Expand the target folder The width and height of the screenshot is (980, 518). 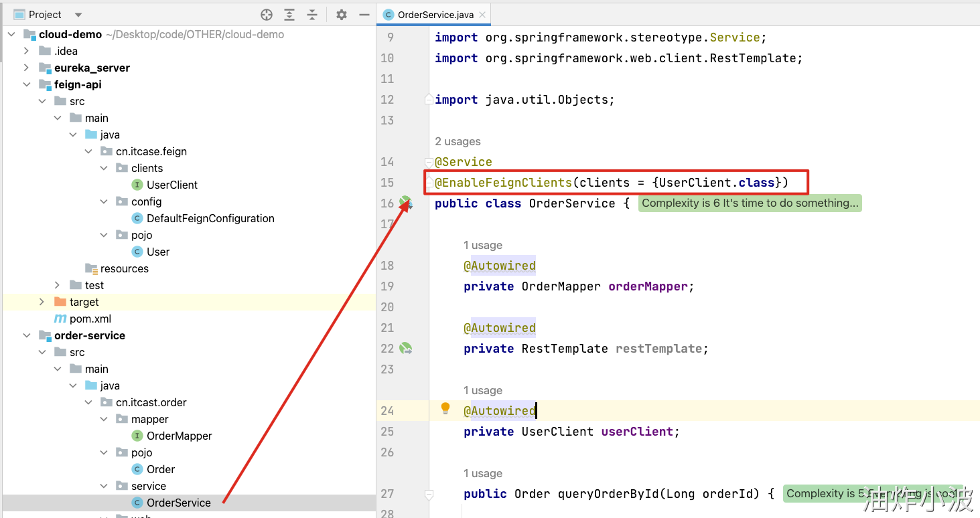click(42, 302)
